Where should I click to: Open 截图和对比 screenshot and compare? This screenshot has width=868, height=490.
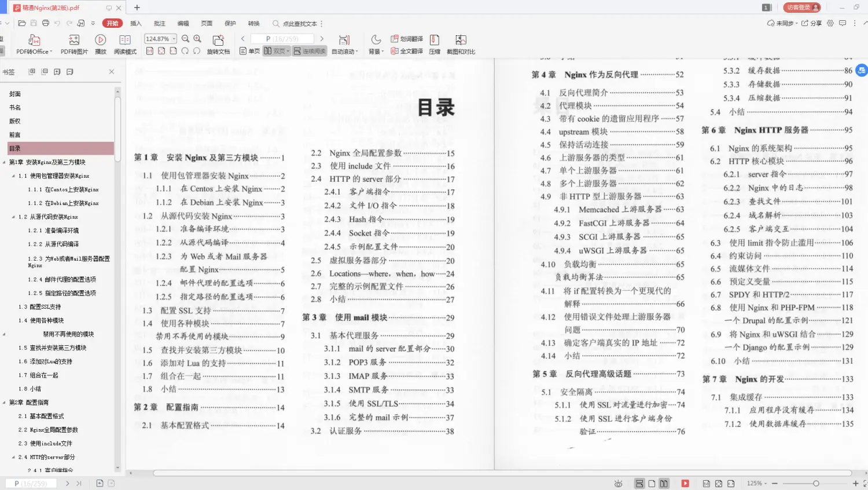(x=461, y=44)
